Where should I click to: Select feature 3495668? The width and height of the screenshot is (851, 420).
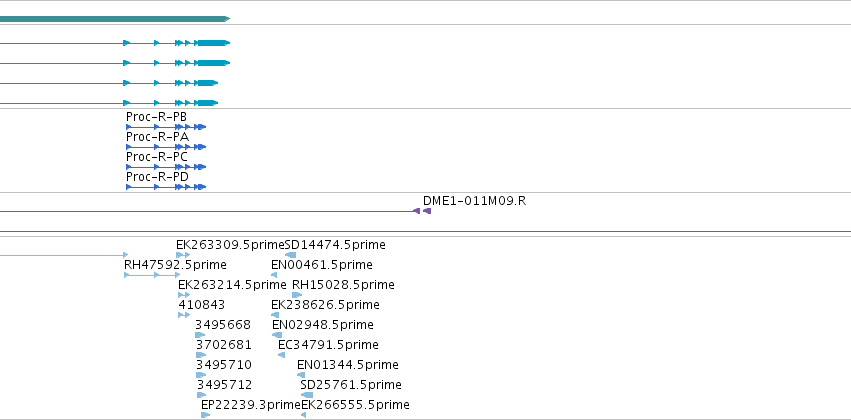(223, 325)
